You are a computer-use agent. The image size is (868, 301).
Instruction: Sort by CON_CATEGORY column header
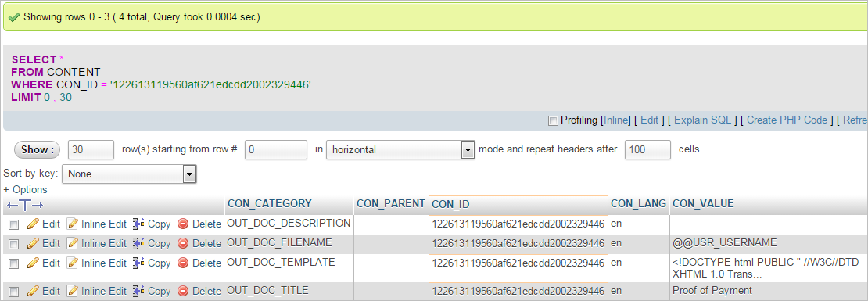pos(270,203)
